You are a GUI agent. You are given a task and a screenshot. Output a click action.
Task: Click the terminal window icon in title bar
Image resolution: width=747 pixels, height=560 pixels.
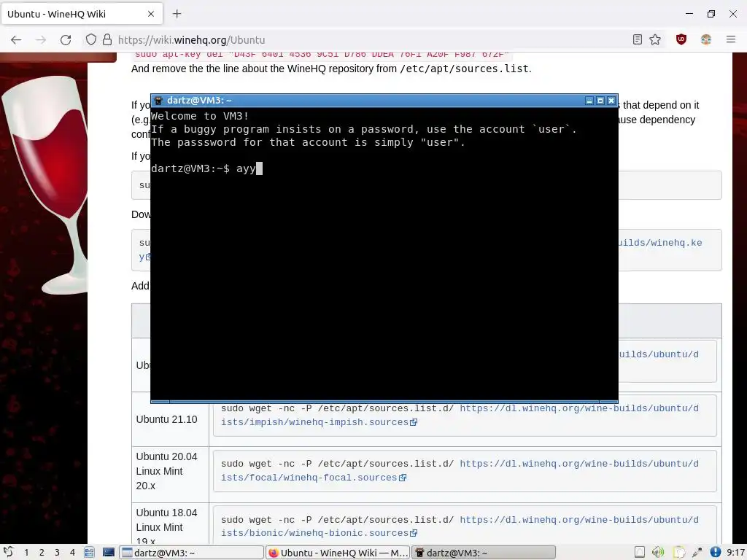pyautogui.click(x=158, y=101)
